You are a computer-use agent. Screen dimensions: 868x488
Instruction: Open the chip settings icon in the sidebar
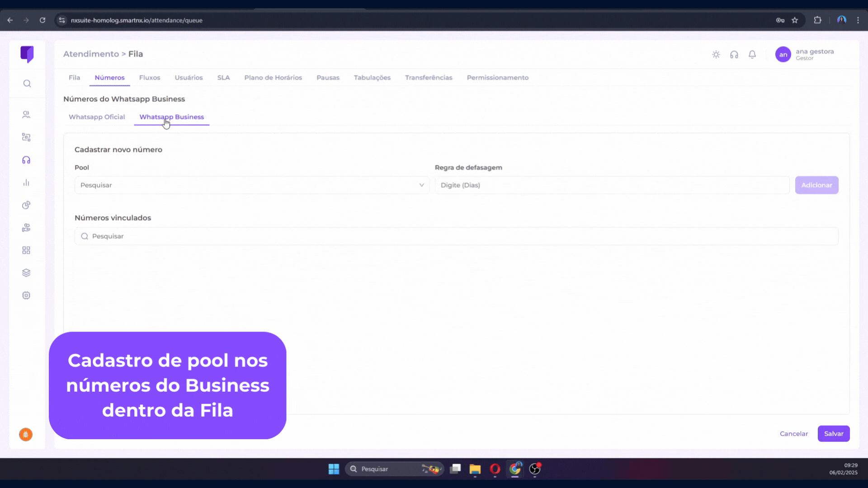[x=26, y=296]
